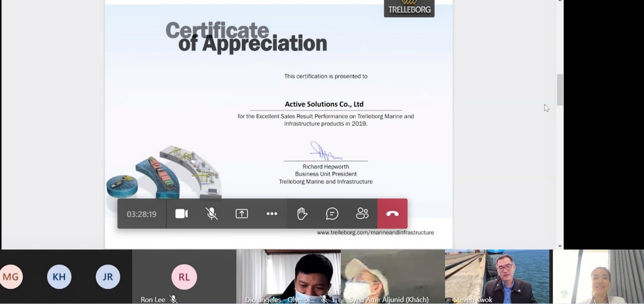This screenshot has height=304, width=644.
Task: Click the scroll down arrow of shared document
Action: (x=560, y=246)
